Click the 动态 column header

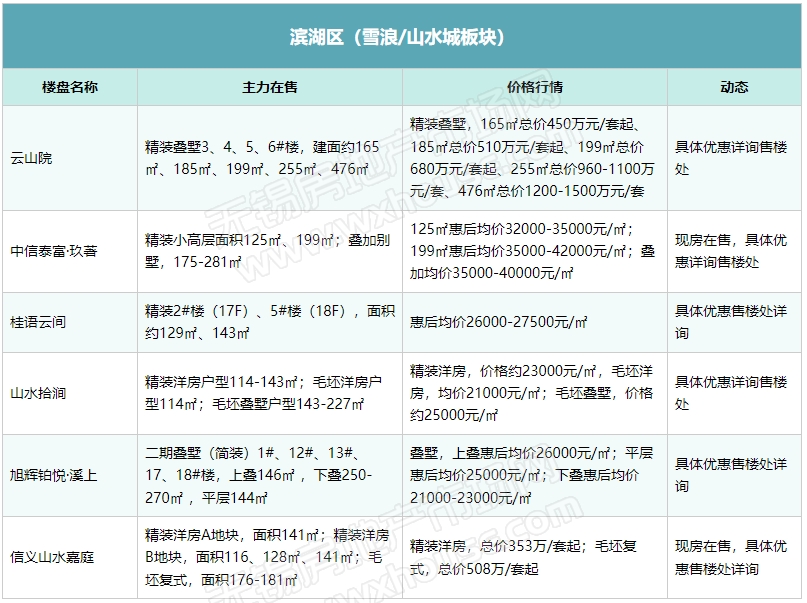click(x=734, y=87)
